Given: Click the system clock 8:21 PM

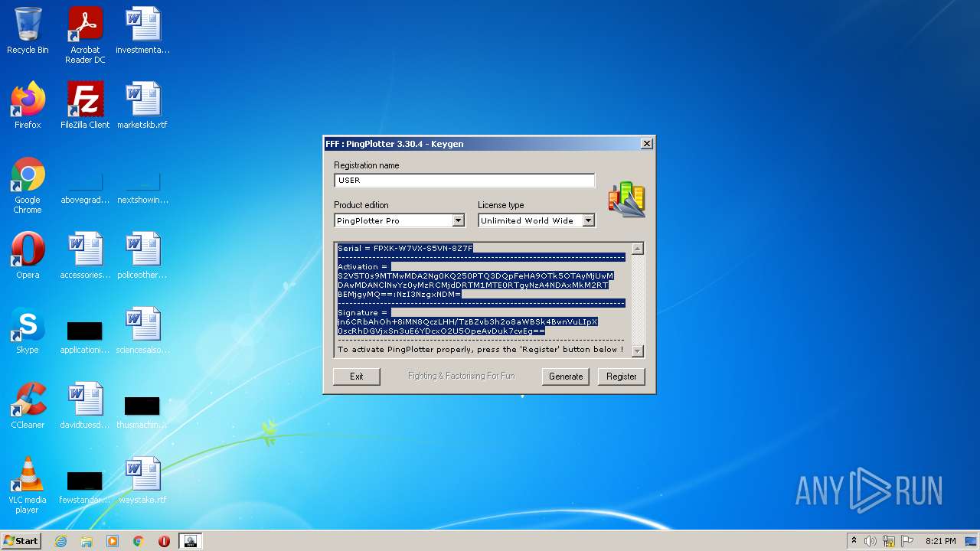Looking at the screenshot, I should coord(941,541).
